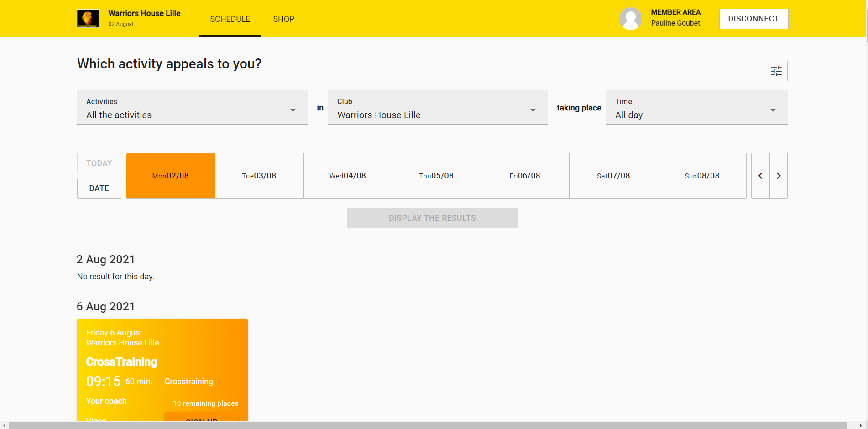Viewport: 868px width, 429px height.
Task: Select Thu 05/08 in the date strip
Action: pos(436,176)
